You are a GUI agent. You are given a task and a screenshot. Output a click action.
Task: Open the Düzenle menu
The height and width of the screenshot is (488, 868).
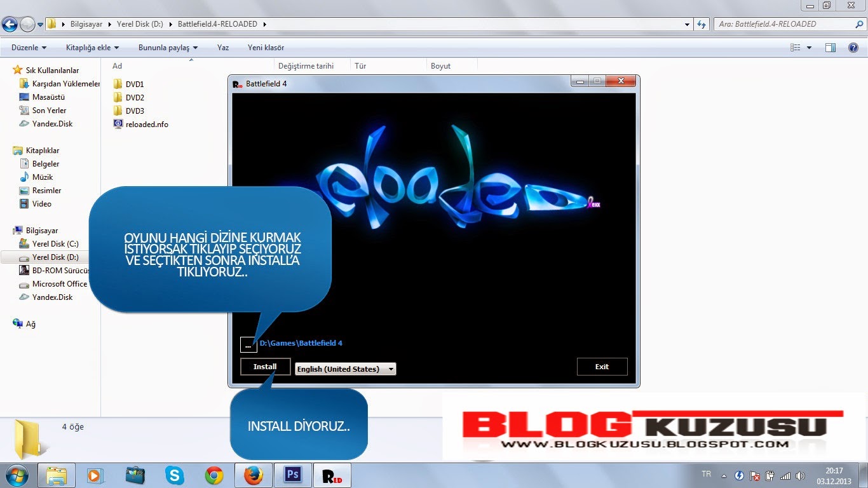pyautogui.click(x=29, y=48)
